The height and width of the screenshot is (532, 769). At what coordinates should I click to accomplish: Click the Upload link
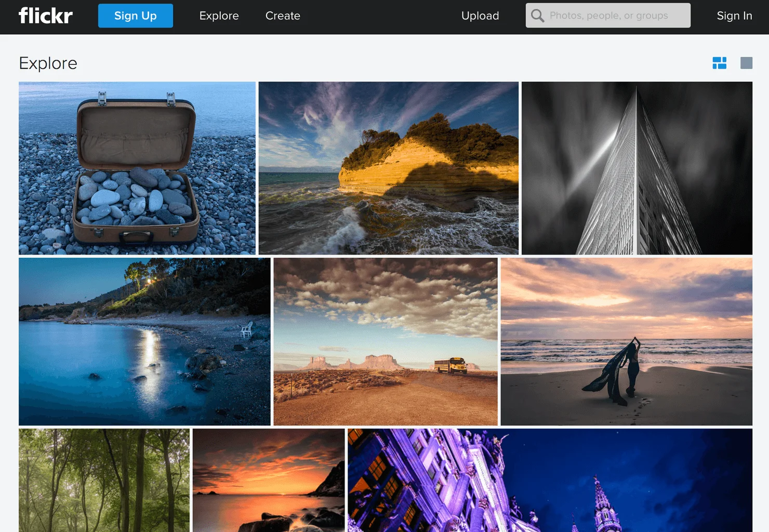point(480,16)
